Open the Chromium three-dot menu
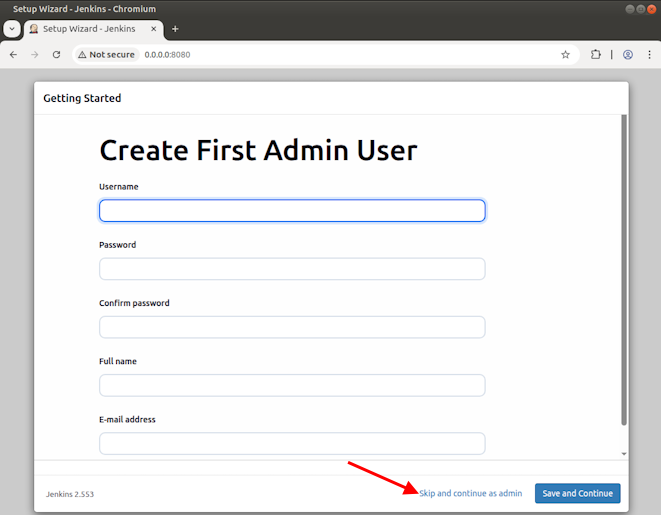 [x=647, y=55]
